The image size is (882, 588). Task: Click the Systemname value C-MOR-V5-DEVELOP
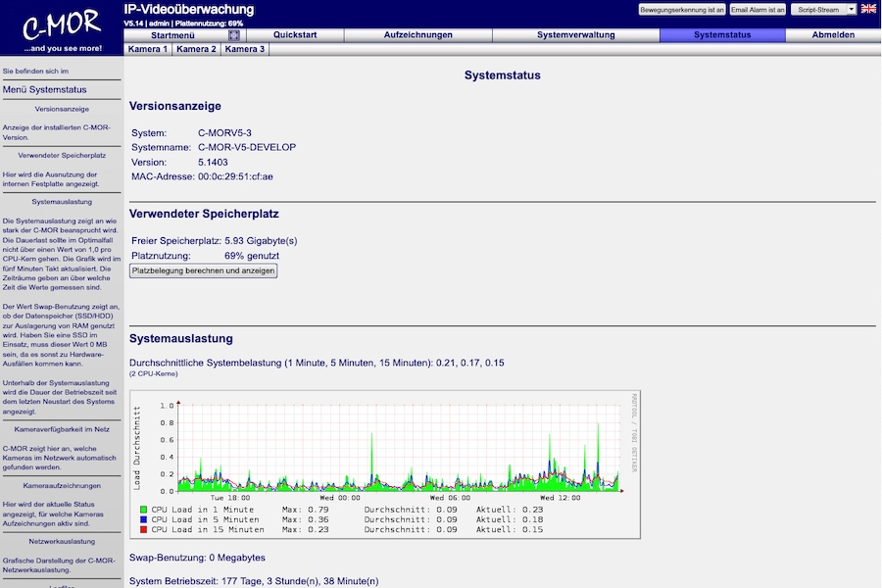point(247,147)
